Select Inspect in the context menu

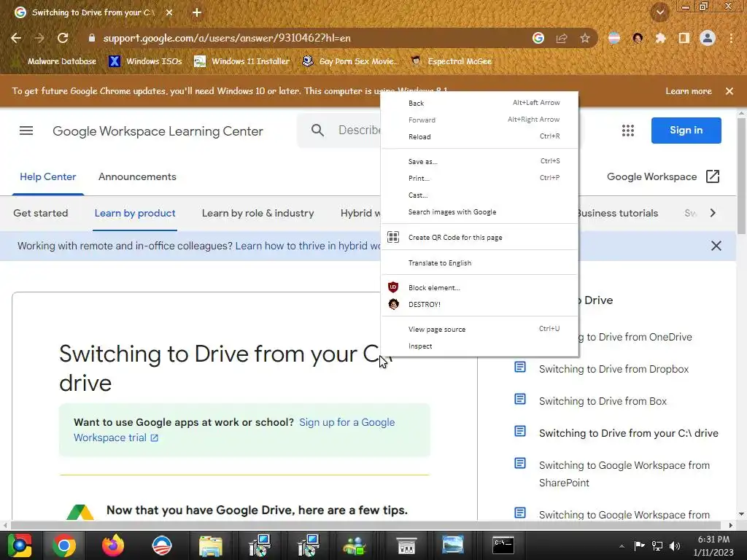480,346
